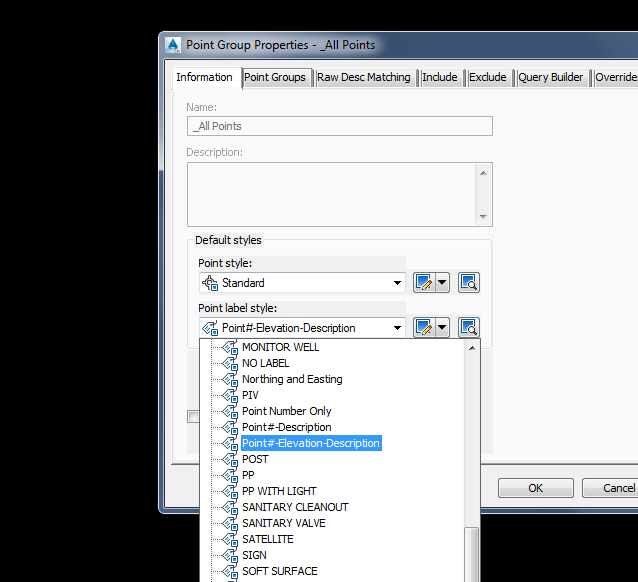
Task: Click the point style icon beside Standard
Action: (210, 283)
